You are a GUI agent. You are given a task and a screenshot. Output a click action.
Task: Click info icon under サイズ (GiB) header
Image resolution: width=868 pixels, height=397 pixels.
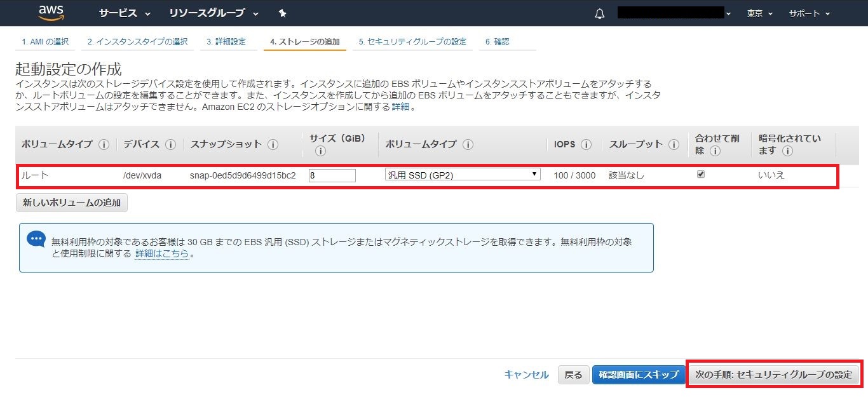[x=320, y=151]
